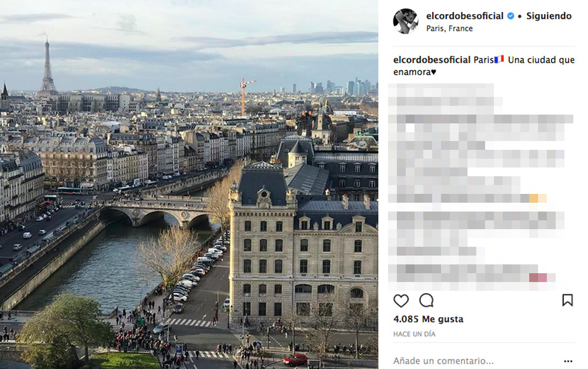Viewport: 588px width, 369px height.
Task: Open comments via the speech bubble icon
Action: [426, 300]
